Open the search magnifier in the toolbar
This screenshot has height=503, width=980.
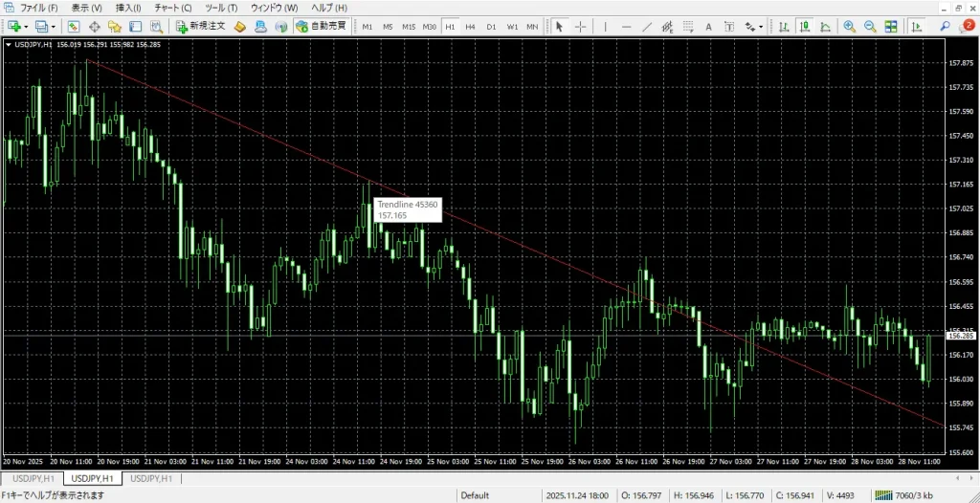tap(946, 27)
